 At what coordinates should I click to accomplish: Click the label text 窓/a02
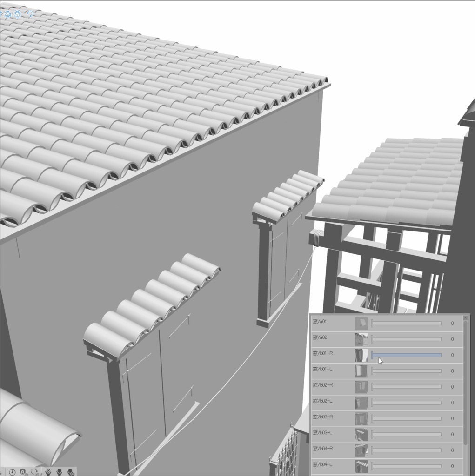[320, 337]
